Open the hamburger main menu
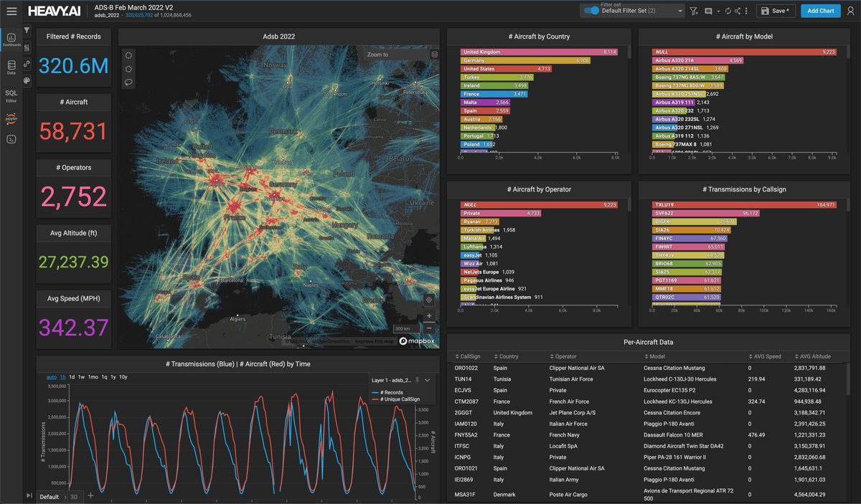Viewport: 861px width, 504px height. click(11, 11)
